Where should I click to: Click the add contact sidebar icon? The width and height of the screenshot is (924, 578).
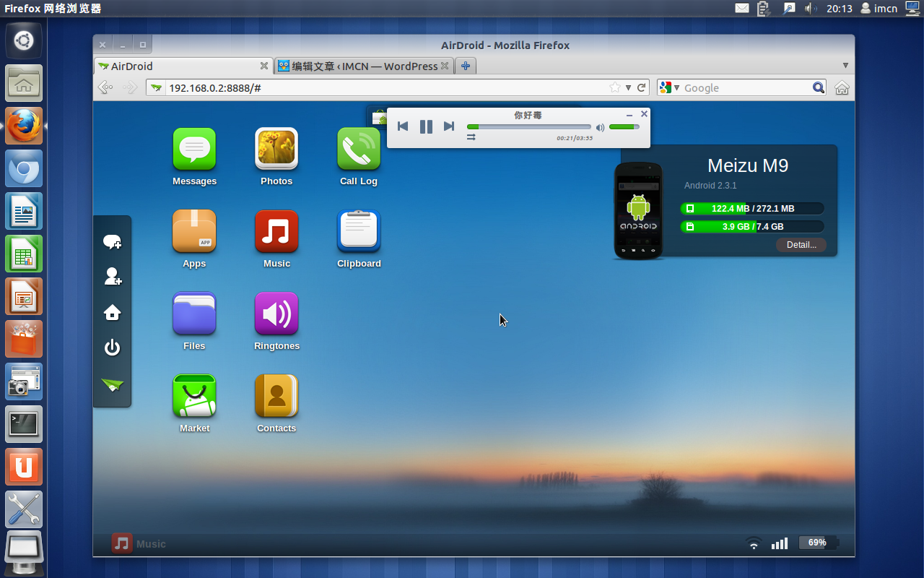click(112, 277)
